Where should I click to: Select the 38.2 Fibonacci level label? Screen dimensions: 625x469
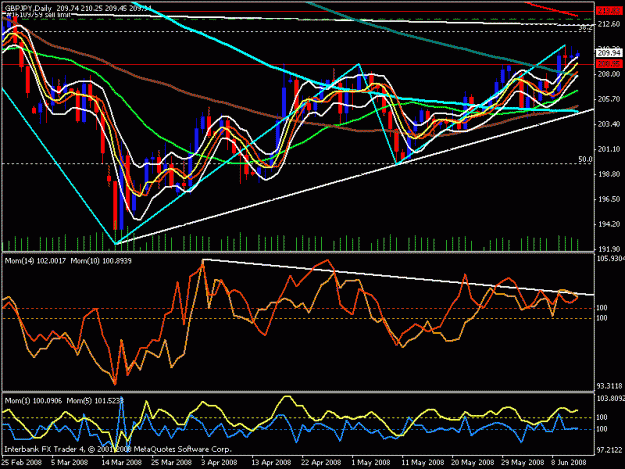point(586,27)
